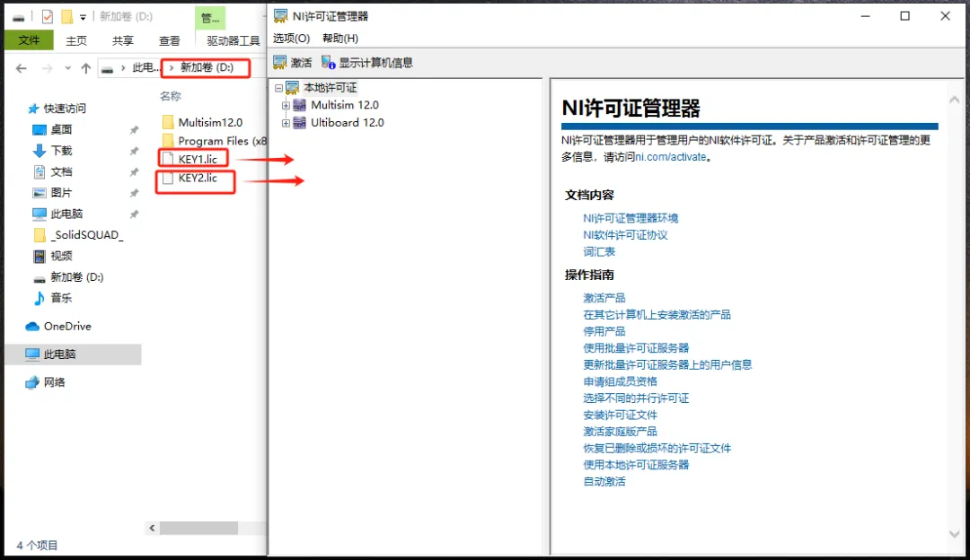Open Pictures icon in Explorer sidebar
The width and height of the screenshot is (970, 560).
pos(39,193)
